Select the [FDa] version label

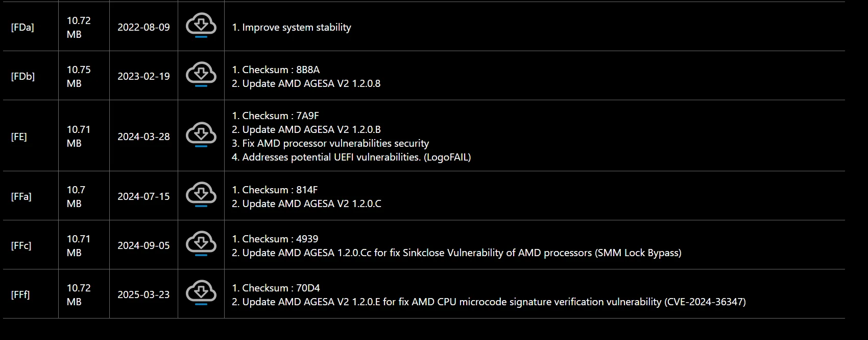22,27
